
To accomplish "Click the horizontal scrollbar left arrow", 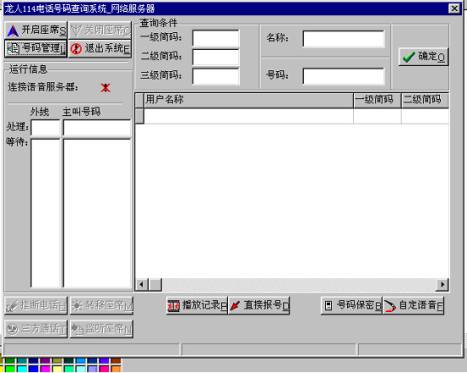I will [141, 284].
